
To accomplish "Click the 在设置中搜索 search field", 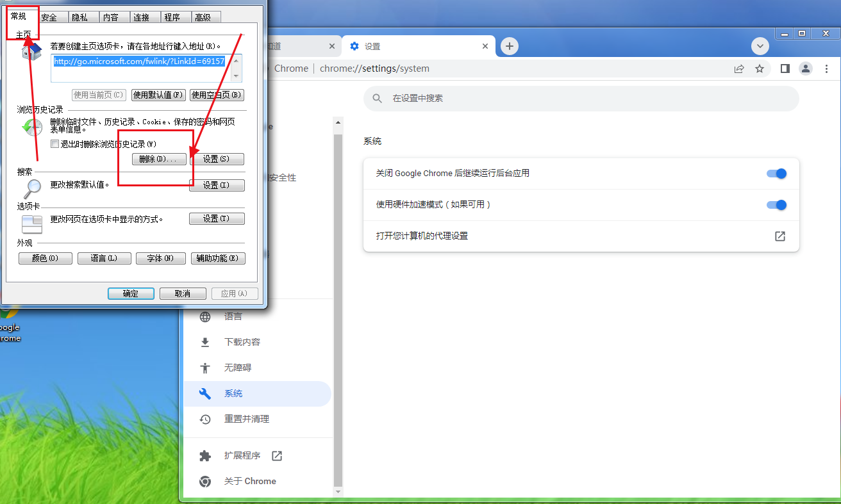I will pyautogui.click(x=581, y=99).
